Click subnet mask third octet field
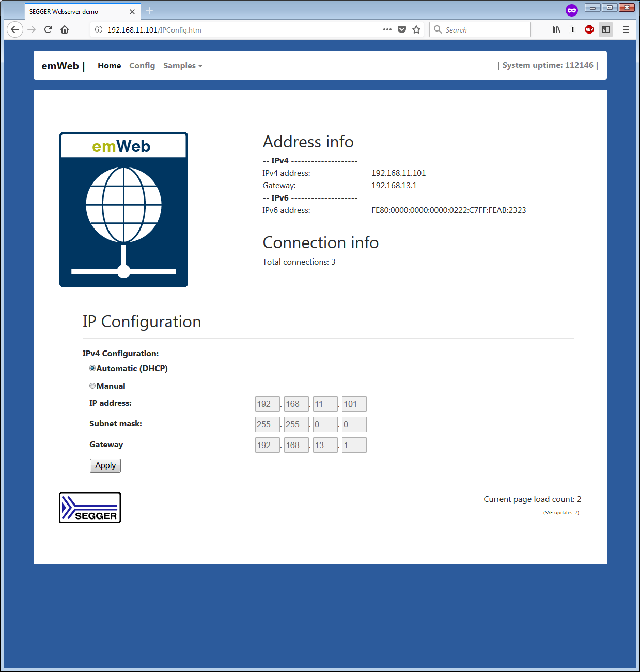The image size is (640, 672). point(325,424)
